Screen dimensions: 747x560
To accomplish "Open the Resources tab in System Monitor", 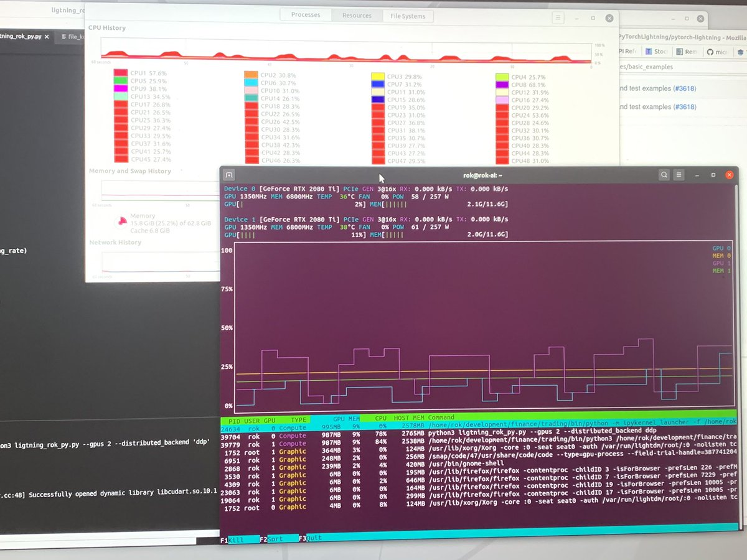I will coord(357,16).
